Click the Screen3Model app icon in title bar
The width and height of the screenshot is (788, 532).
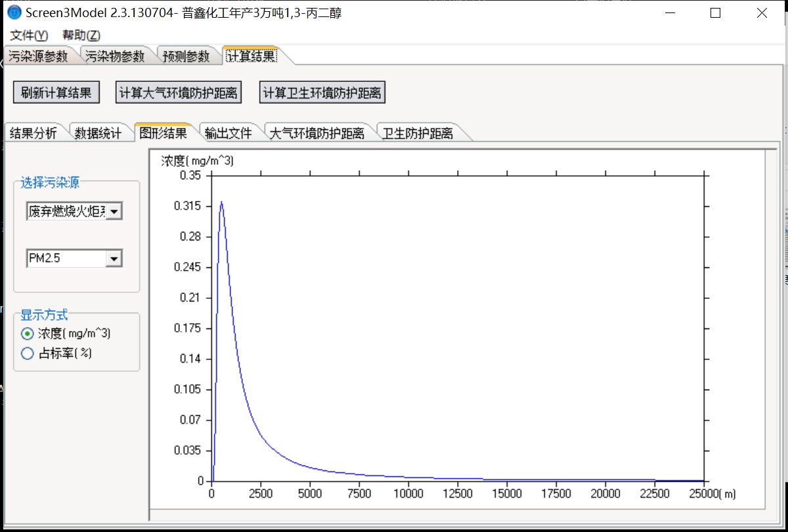[x=14, y=12]
